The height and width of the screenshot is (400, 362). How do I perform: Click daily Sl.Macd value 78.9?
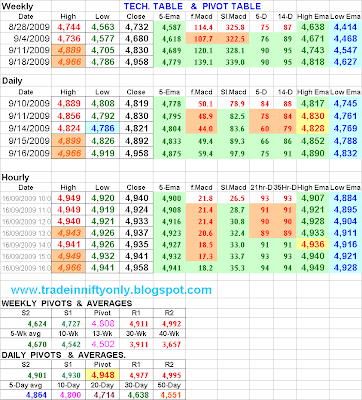pos(237,104)
